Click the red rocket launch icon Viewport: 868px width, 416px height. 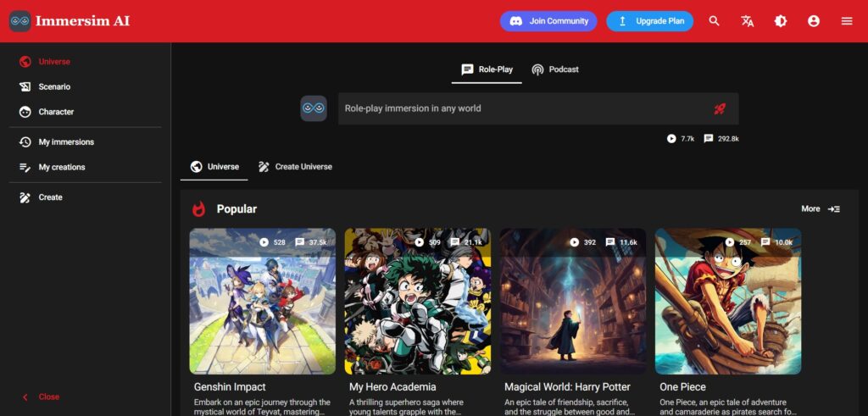tap(719, 108)
